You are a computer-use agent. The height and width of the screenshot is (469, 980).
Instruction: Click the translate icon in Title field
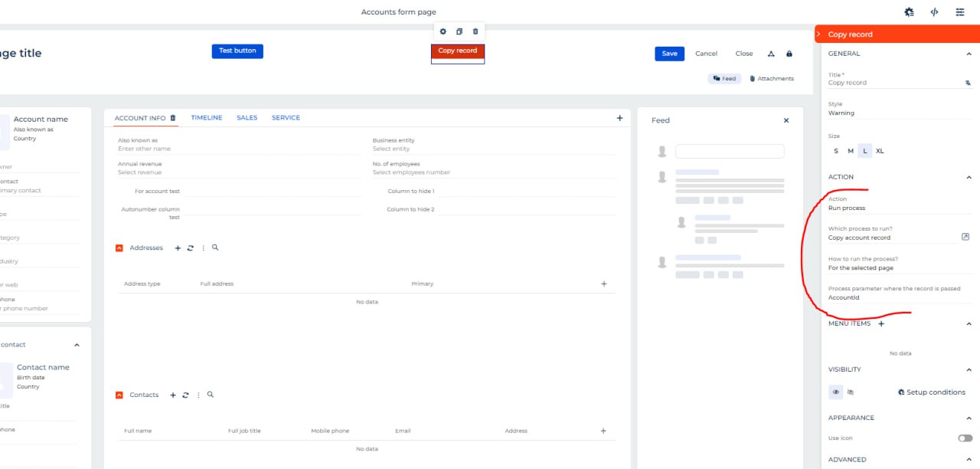click(x=968, y=83)
